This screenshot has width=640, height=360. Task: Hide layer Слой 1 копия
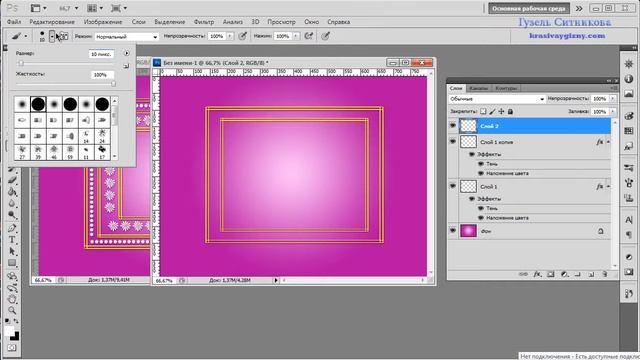coord(453,142)
